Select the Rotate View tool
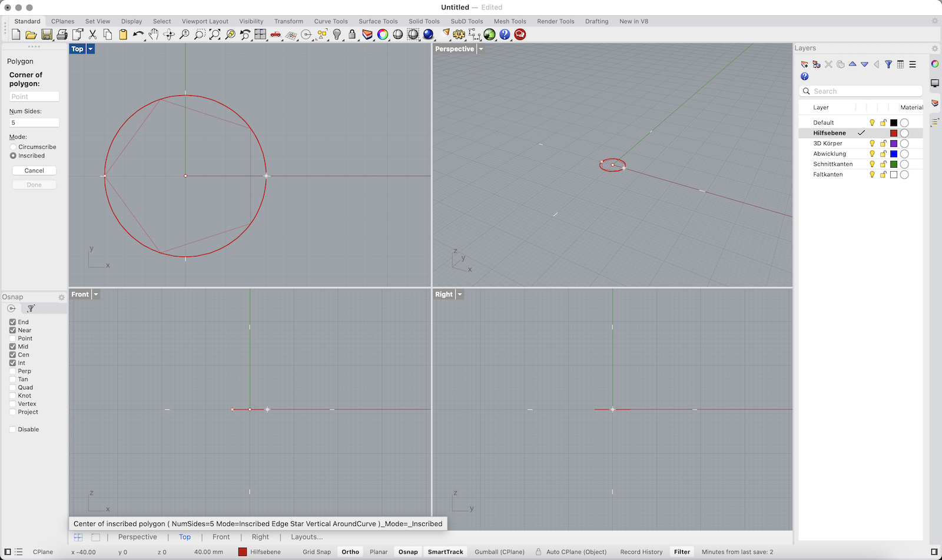Image resolution: width=942 pixels, height=560 pixels. [169, 35]
